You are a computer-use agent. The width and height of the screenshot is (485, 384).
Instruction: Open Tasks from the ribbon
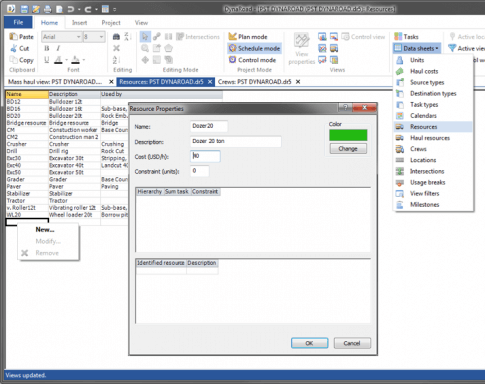[406, 37]
